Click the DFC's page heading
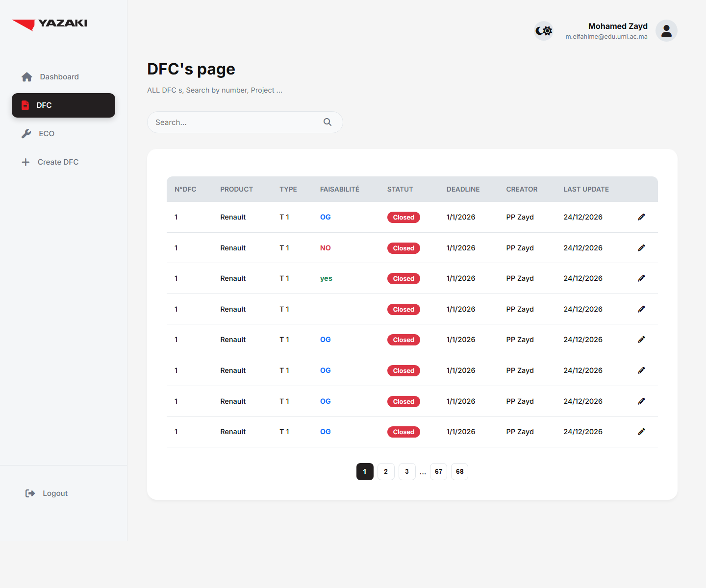Viewport: 706px width, 588px height. (191, 69)
